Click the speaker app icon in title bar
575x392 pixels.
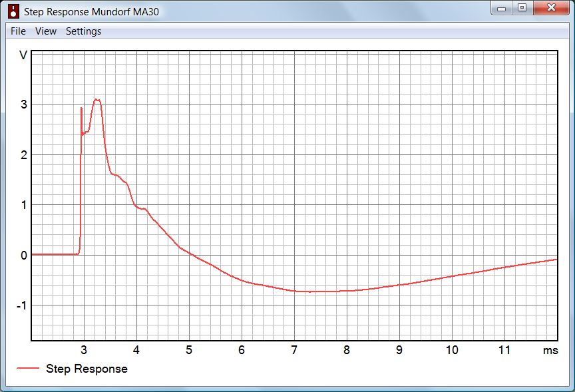[x=13, y=11]
